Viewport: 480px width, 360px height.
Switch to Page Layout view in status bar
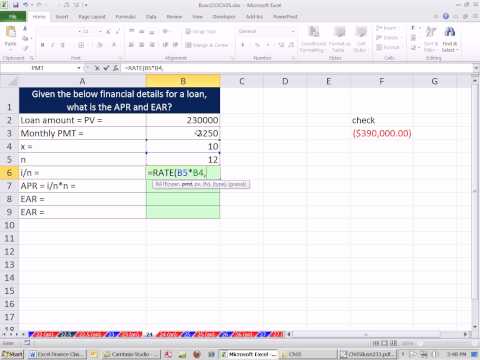pos(384,343)
